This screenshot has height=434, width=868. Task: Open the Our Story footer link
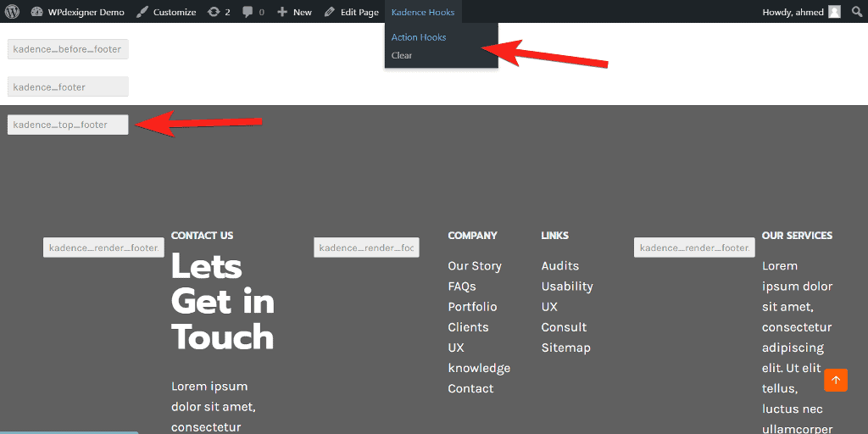[x=475, y=266]
